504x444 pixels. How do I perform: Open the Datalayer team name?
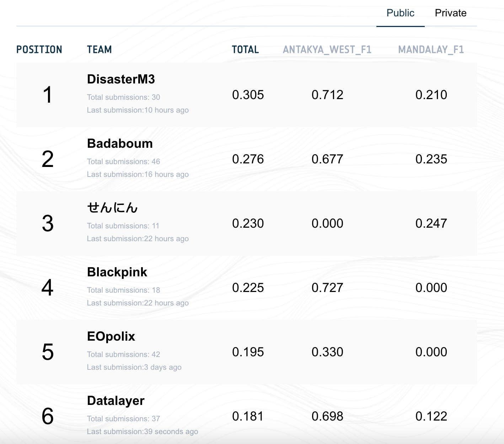coord(116,401)
